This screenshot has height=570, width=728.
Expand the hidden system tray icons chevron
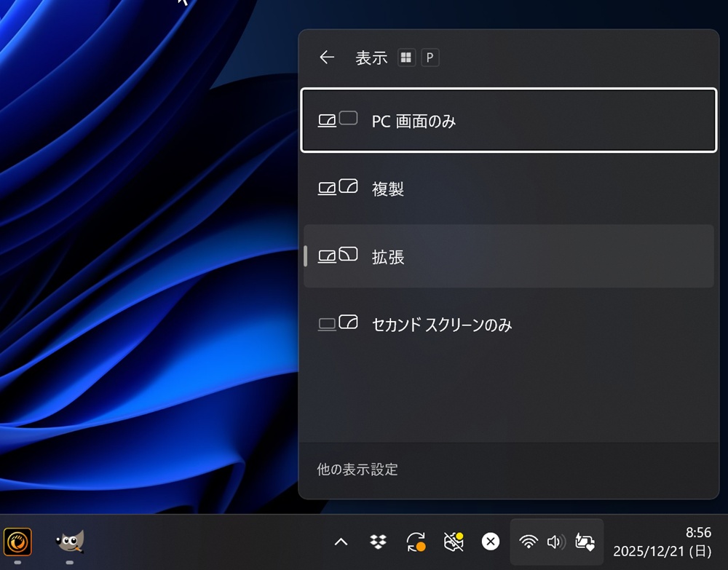tap(341, 542)
